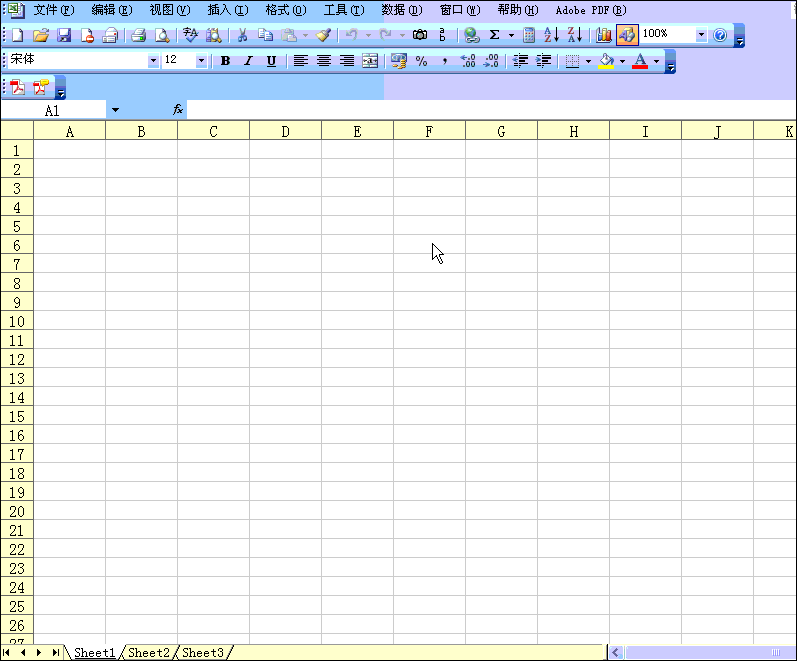Sort ascending A to Z
The height and width of the screenshot is (661, 797).
tap(551, 35)
